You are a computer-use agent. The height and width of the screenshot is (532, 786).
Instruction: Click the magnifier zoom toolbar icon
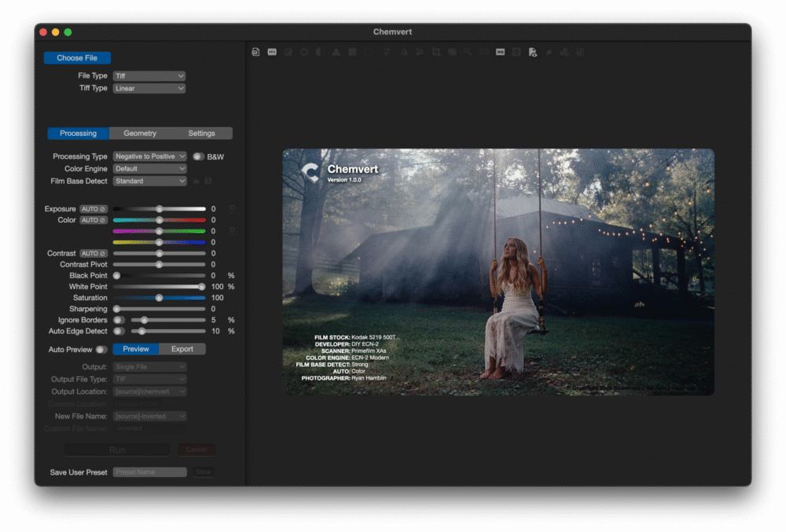click(468, 52)
